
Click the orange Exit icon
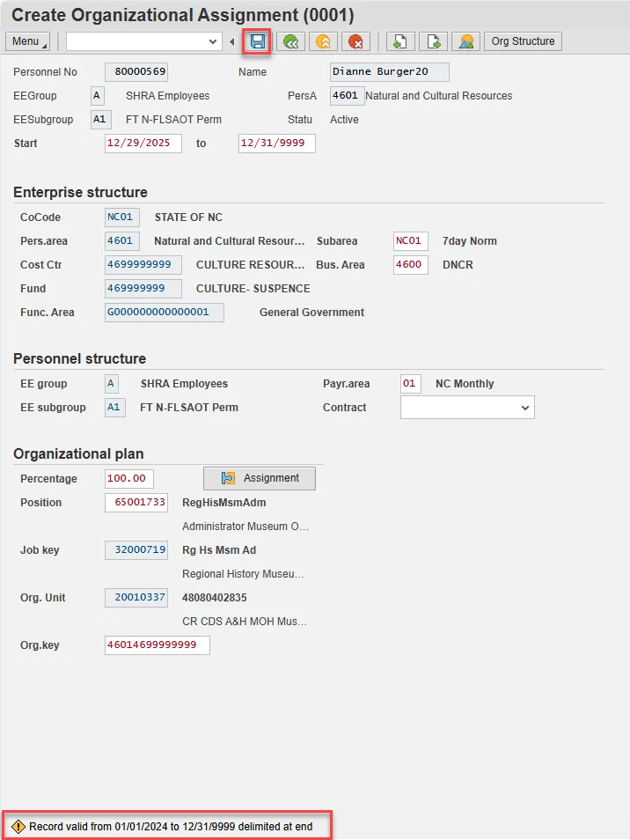(x=323, y=41)
